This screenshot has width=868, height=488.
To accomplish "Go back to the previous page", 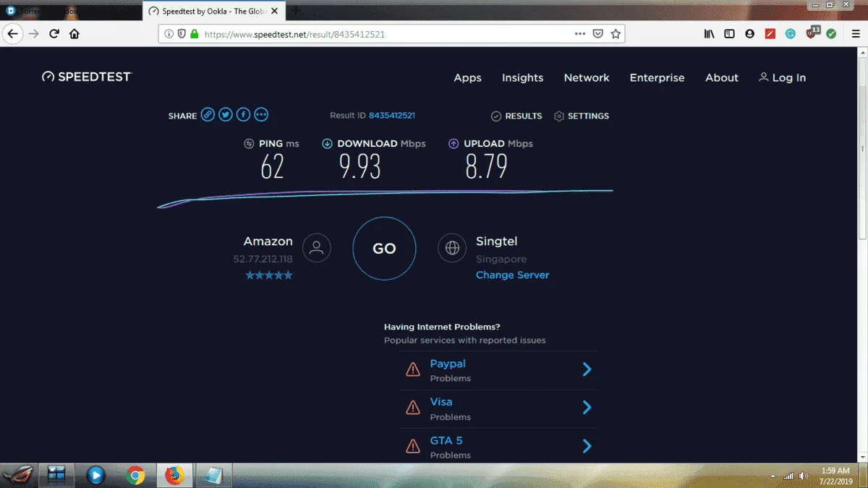I will pos(12,34).
